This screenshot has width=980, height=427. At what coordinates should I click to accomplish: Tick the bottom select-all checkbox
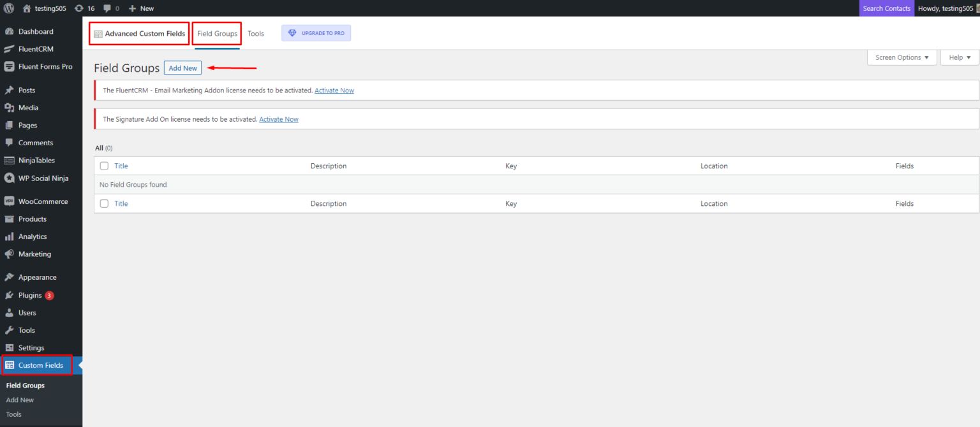[x=104, y=203]
